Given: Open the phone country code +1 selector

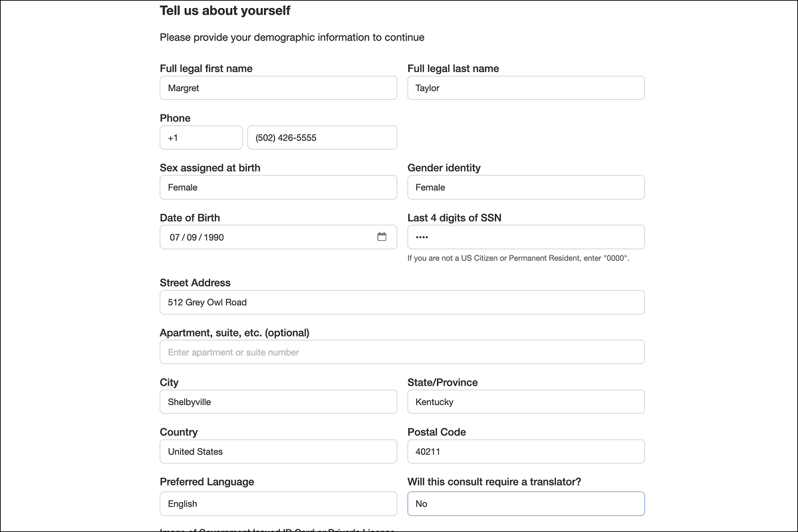Looking at the screenshot, I should tap(201, 138).
